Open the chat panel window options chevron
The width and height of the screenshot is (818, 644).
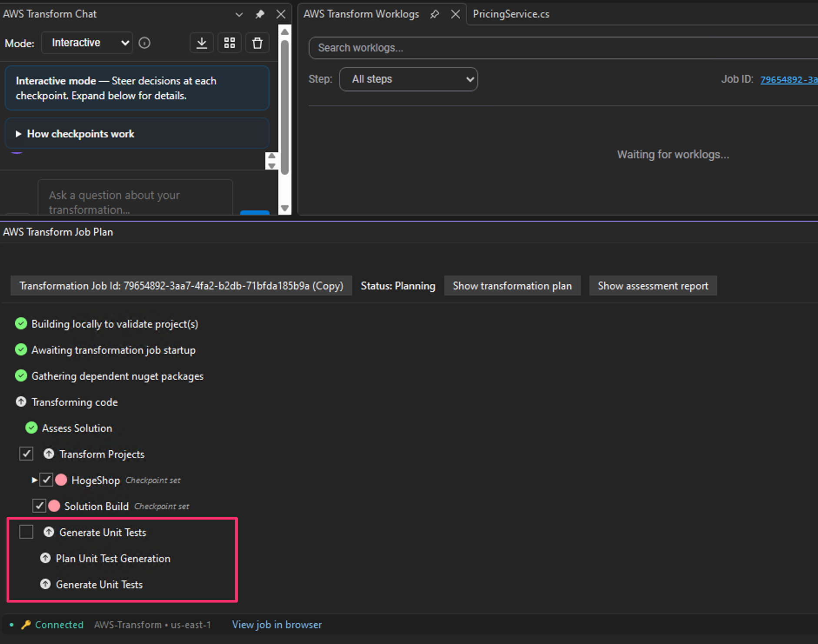pos(239,14)
